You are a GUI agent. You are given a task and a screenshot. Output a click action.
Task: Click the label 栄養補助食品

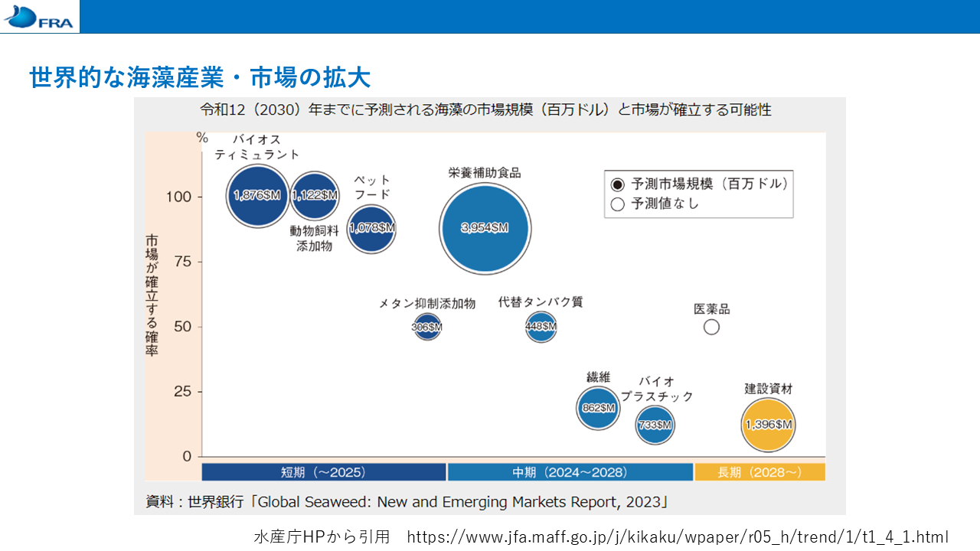click(485, 173)
